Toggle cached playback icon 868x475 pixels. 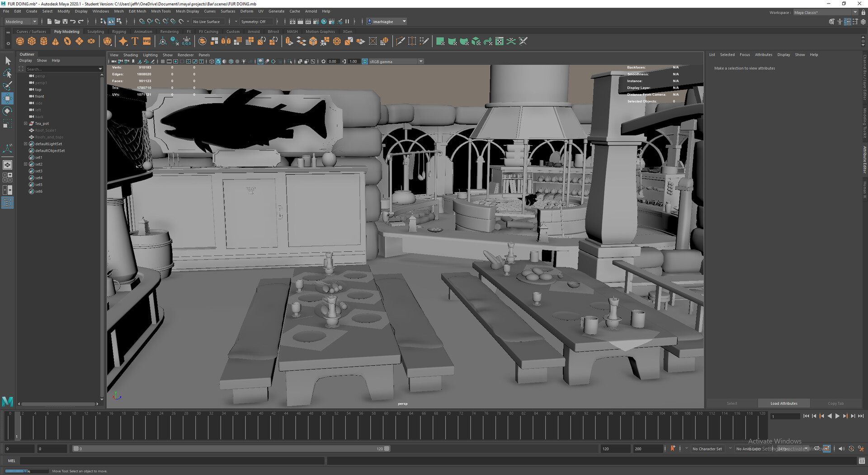(827, 449)
